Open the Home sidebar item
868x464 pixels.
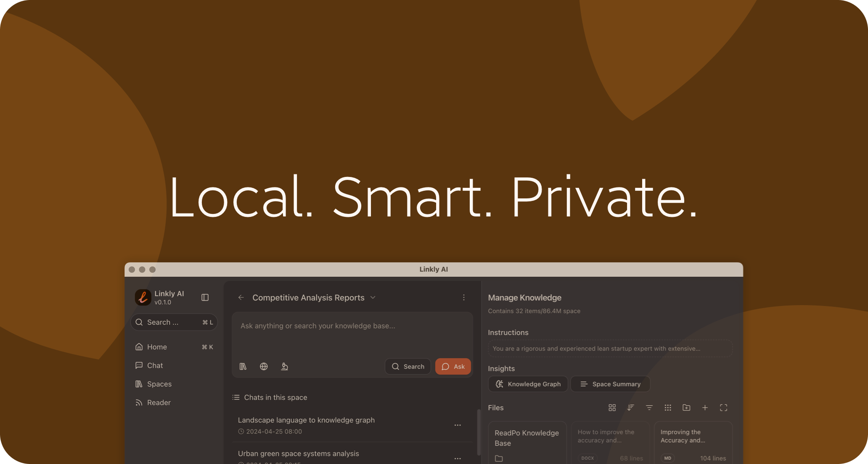point(157,347)
